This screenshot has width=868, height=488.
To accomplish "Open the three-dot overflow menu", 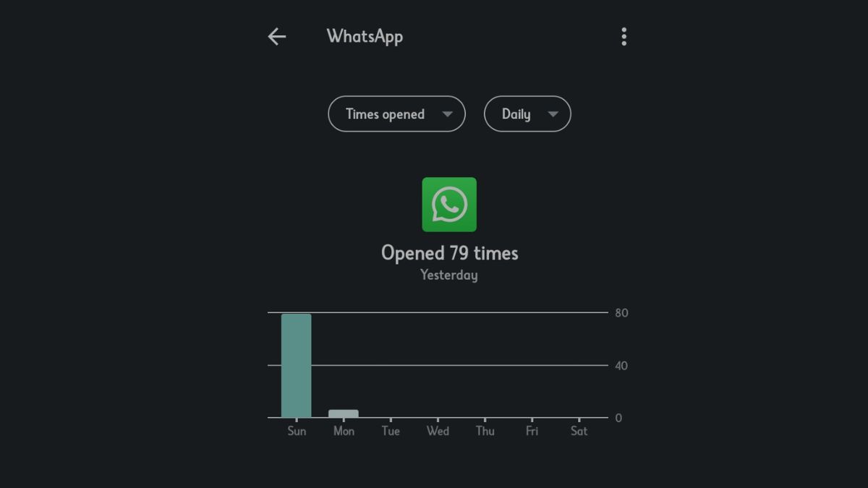I will point(624,37).
